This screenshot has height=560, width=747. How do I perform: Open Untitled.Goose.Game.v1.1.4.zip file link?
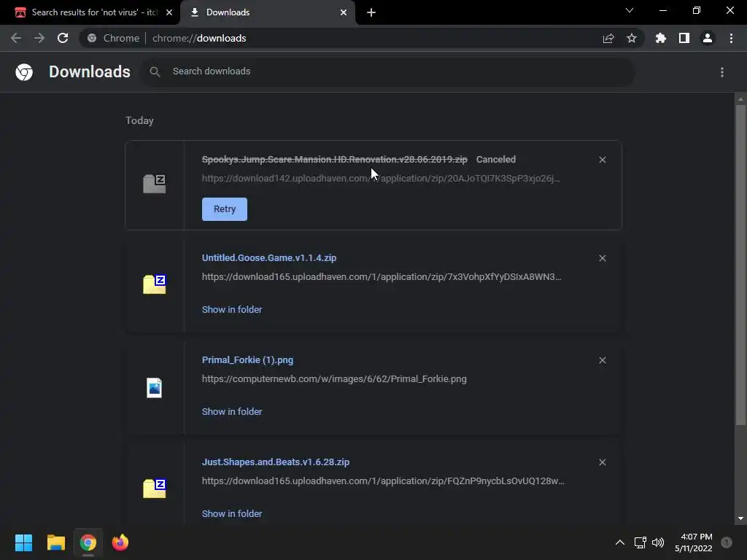pos(269,257)
